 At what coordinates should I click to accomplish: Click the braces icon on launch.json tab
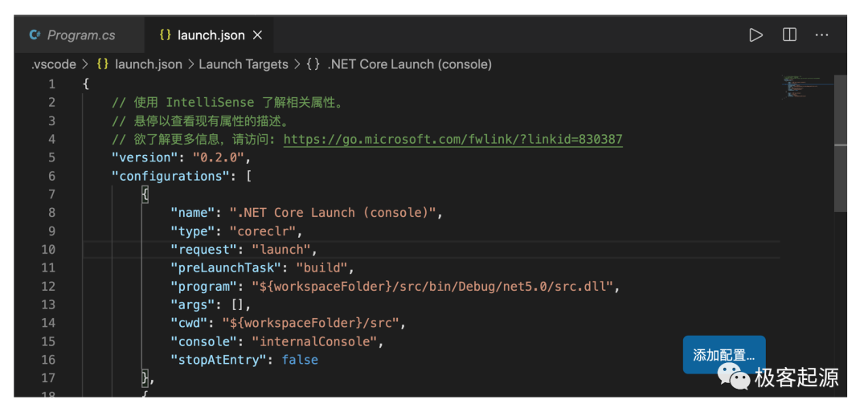[x=165, y=35]
